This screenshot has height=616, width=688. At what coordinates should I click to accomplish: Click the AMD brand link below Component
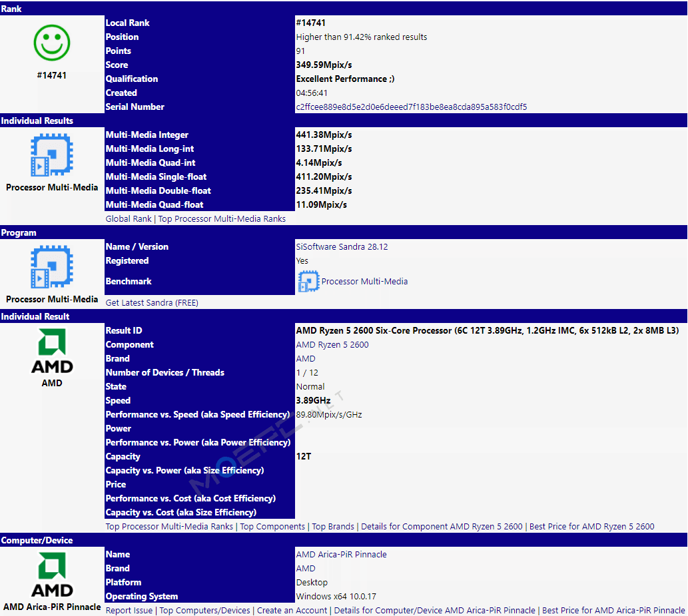(306, 358)
